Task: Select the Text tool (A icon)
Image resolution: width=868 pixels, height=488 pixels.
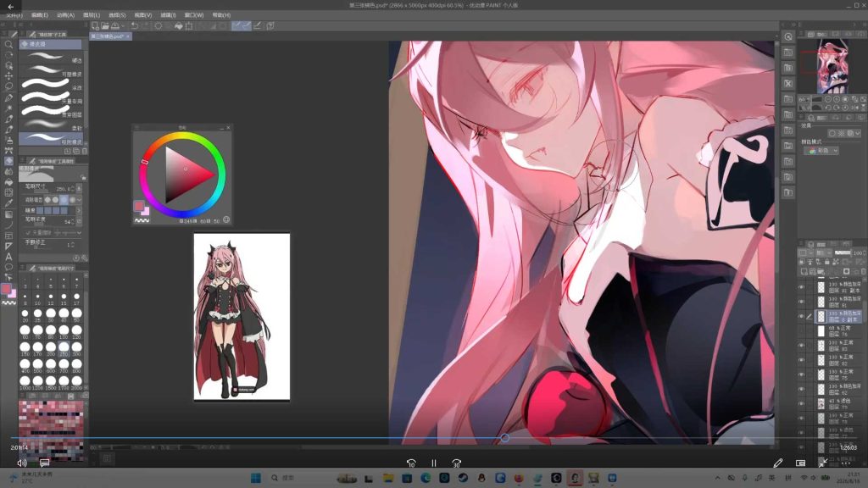Action: [8, 257]
